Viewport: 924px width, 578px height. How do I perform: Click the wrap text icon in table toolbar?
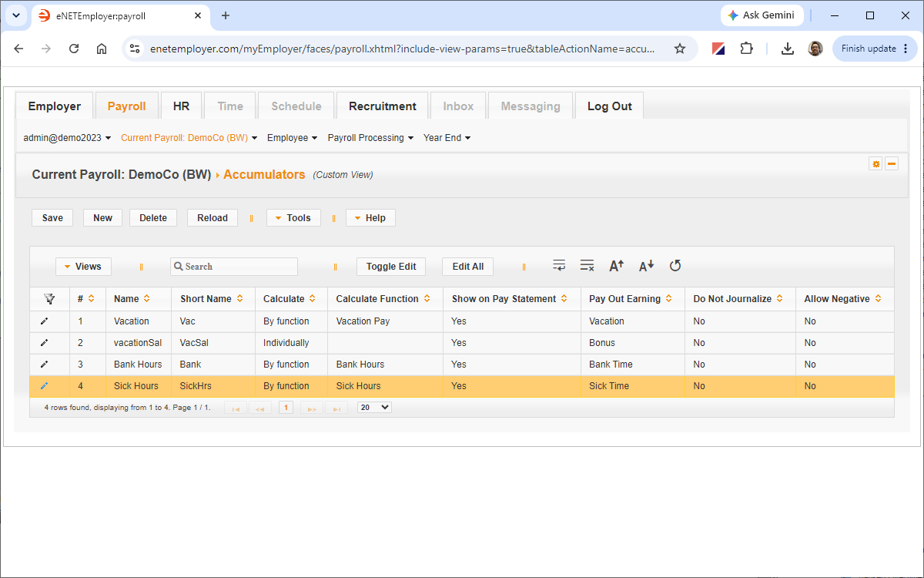pyautogui.click(x=560, y=266)
